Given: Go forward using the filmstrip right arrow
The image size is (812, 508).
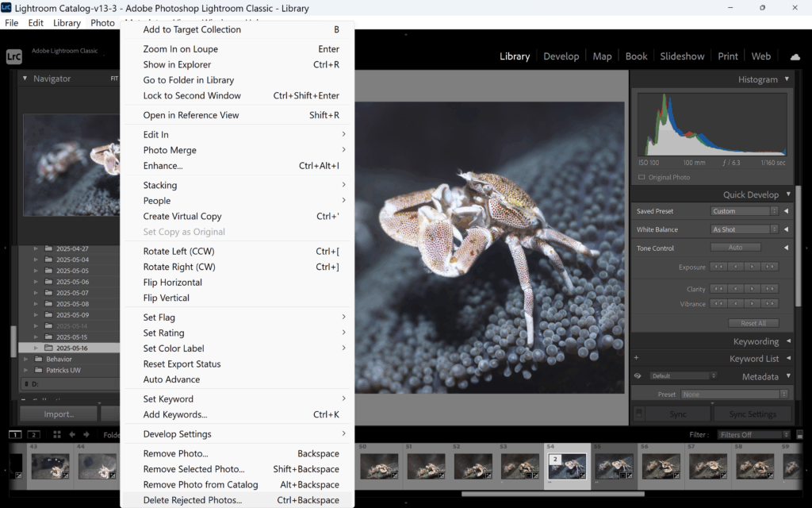Looking at the screenshot, I should click(86, 434).
